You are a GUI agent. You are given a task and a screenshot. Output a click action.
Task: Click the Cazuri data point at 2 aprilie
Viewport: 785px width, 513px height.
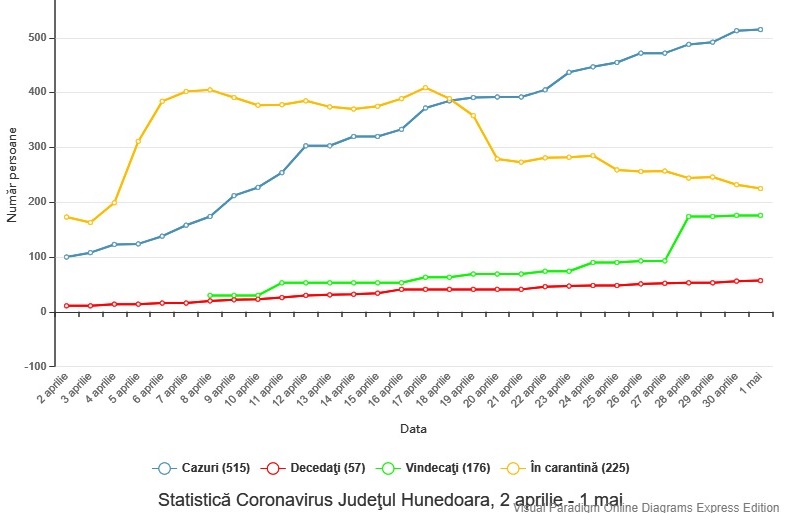pos(66,257)
